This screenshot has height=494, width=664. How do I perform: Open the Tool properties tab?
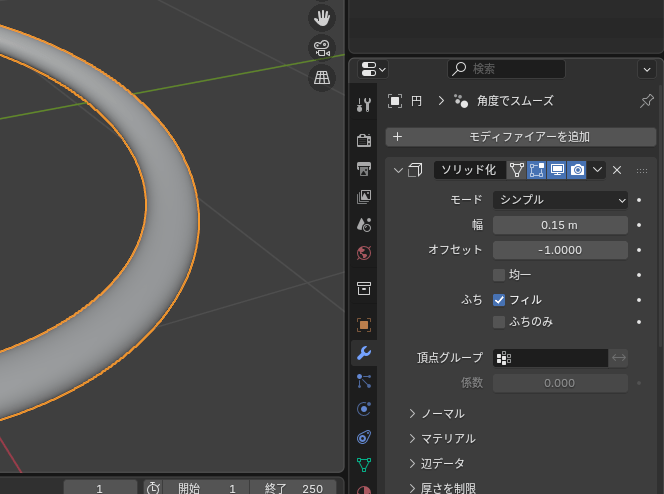click(x=364, y=105)
